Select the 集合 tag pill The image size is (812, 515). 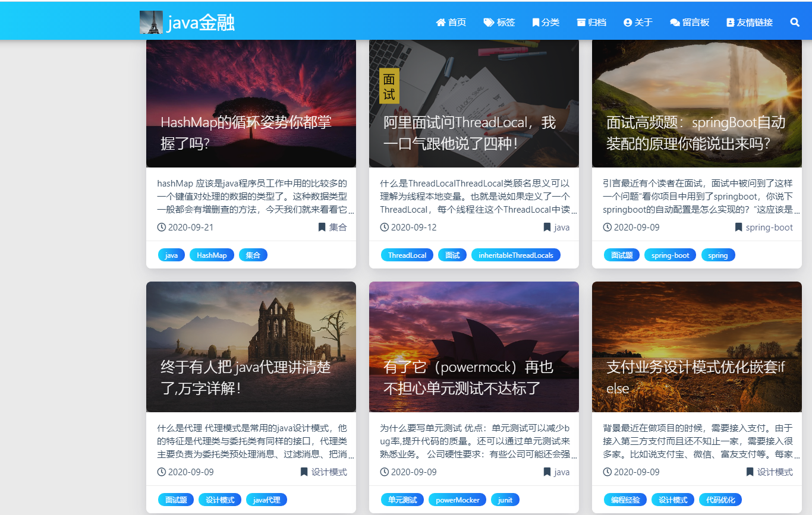253,255
